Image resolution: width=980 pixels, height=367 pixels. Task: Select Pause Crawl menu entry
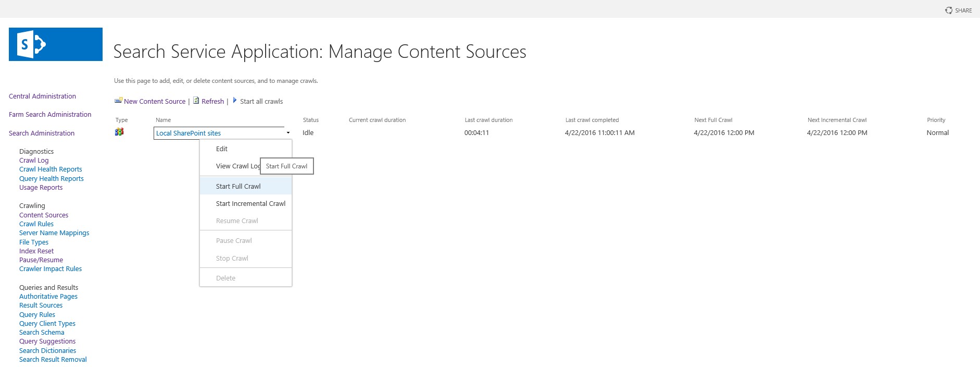tap(246, 241)
